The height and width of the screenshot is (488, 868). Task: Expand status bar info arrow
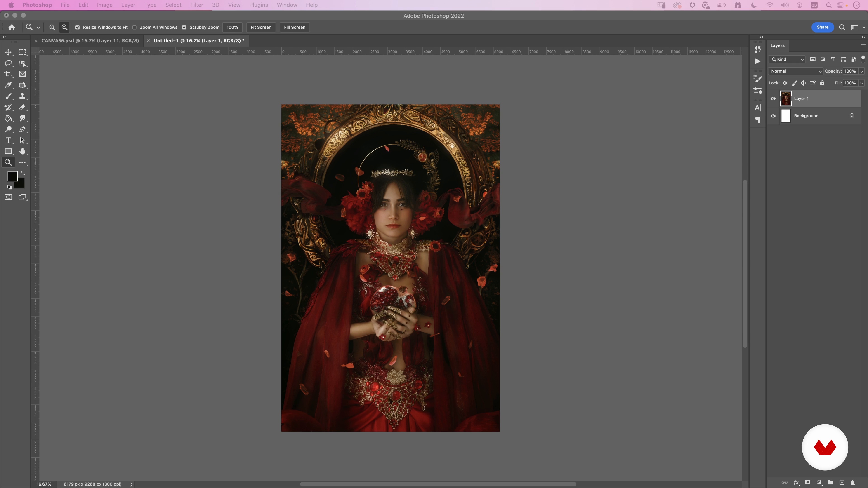tap(131, 484)
